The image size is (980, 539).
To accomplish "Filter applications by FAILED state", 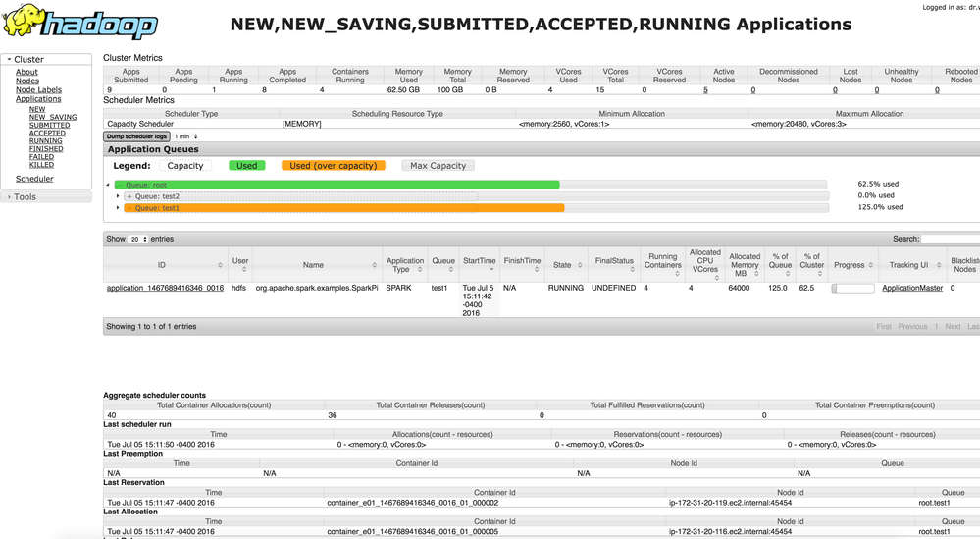I will click(x=41, y=157).
